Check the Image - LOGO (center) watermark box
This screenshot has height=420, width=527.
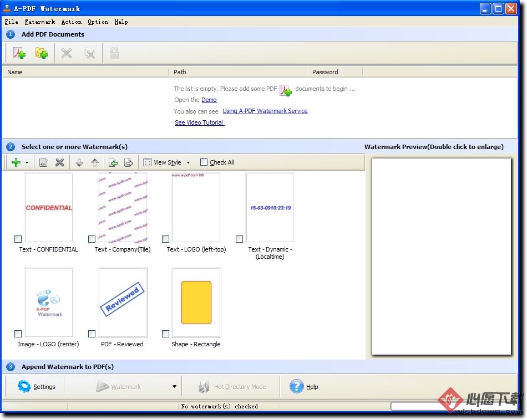18,334
